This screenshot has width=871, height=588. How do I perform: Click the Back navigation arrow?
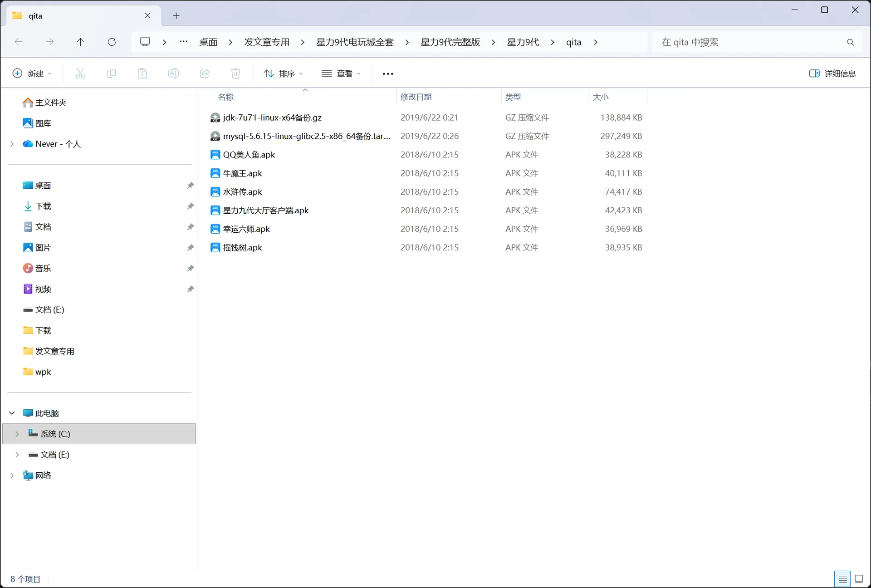pos(19,42)
